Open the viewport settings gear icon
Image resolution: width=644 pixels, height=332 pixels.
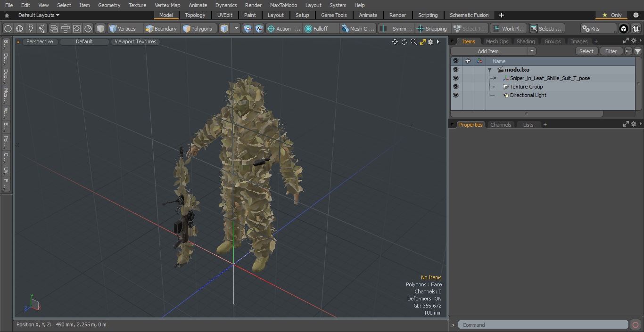point(430,42)
